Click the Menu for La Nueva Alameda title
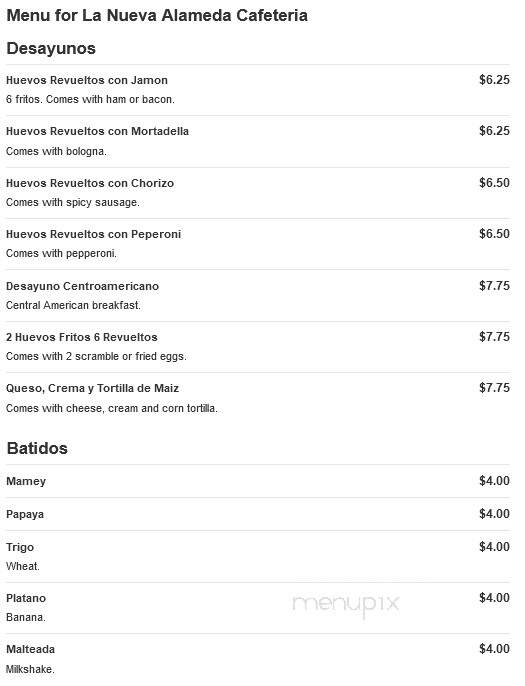This screenshot has height=686, width=525. tap(157, 15)
